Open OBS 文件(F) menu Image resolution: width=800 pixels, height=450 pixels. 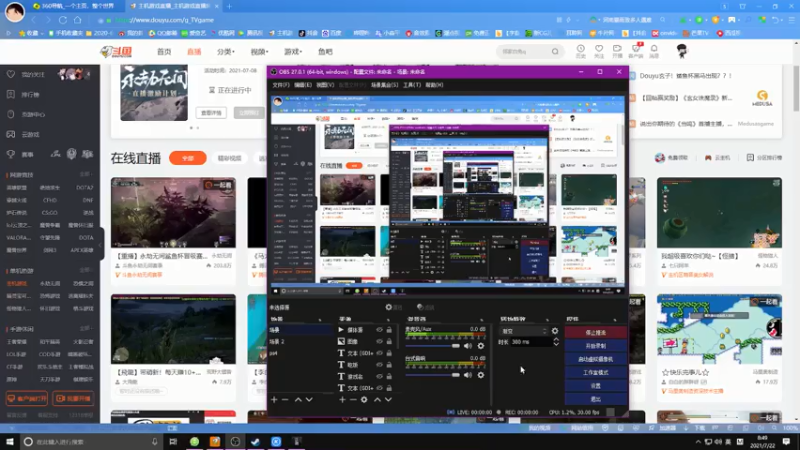point(281,85)
